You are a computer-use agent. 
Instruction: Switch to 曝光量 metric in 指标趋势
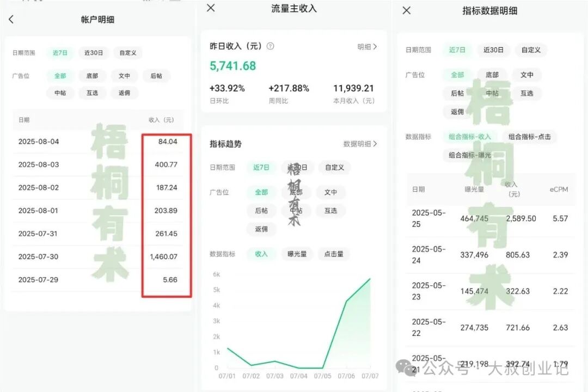[x=297, y=254]
